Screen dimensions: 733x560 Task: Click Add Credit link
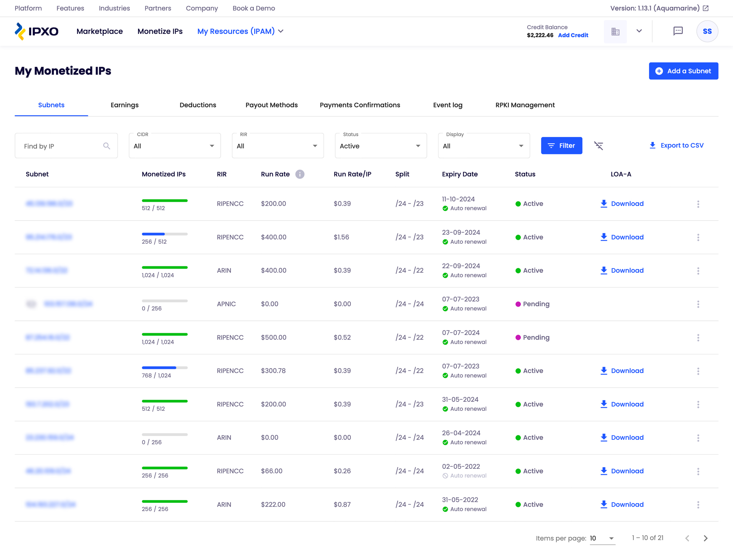(x=573, y=35)
